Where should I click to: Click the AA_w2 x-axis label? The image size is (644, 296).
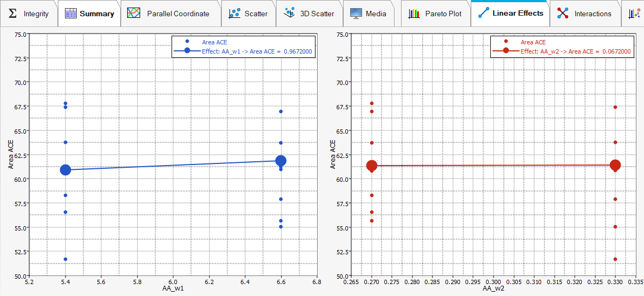494,290
